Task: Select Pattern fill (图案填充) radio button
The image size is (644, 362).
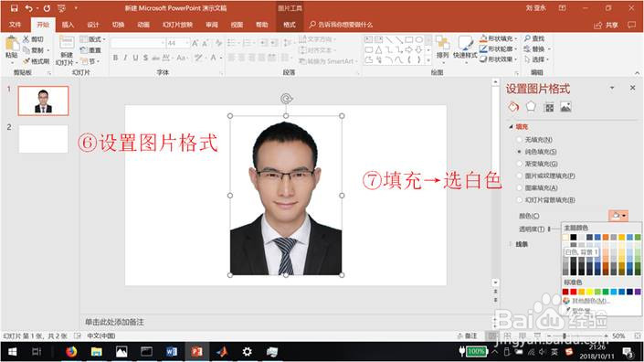Action: point(519,187)
